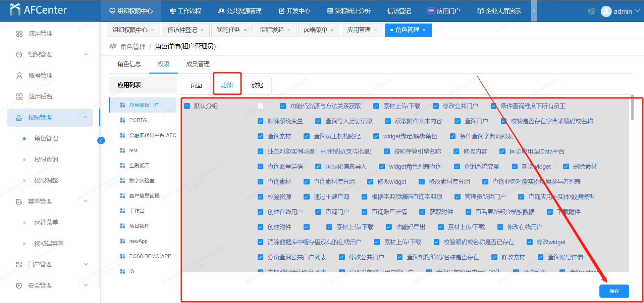
Task: Toggle the 默认分组 group checkbox
Action: [187, 106]
